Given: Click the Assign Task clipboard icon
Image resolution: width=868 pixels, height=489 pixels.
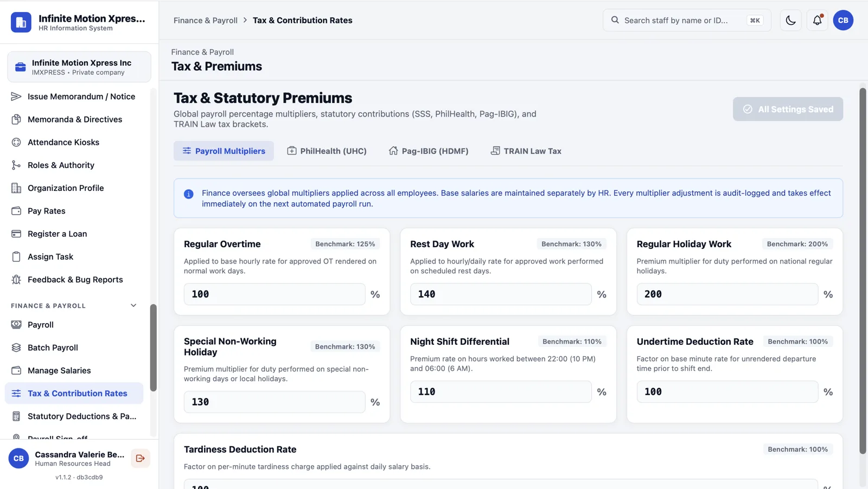Looking at the screenshot, I should pos(16,256).
